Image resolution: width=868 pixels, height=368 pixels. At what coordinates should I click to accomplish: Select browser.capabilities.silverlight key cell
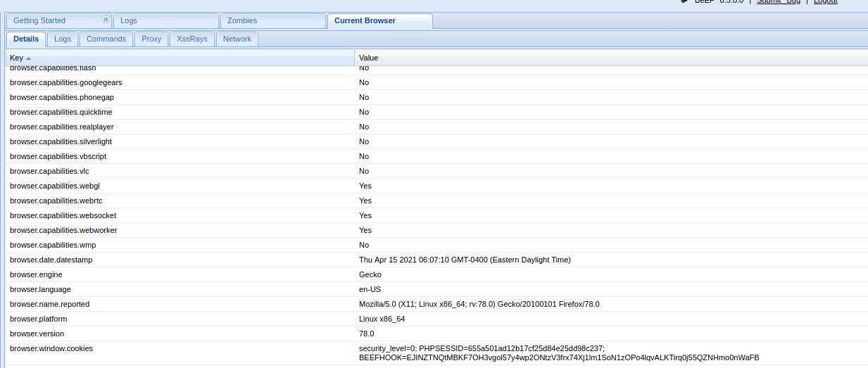[x=61, y=141]
